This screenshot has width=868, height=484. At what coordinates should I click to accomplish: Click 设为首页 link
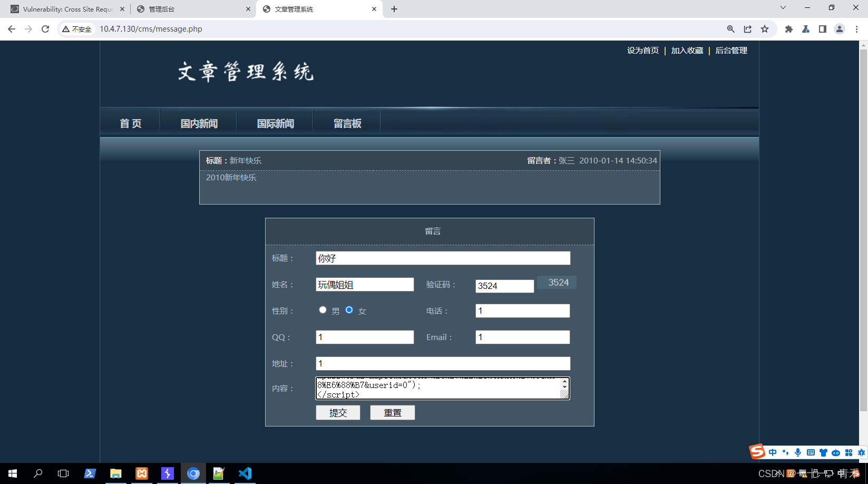click(x=643, y=51)
